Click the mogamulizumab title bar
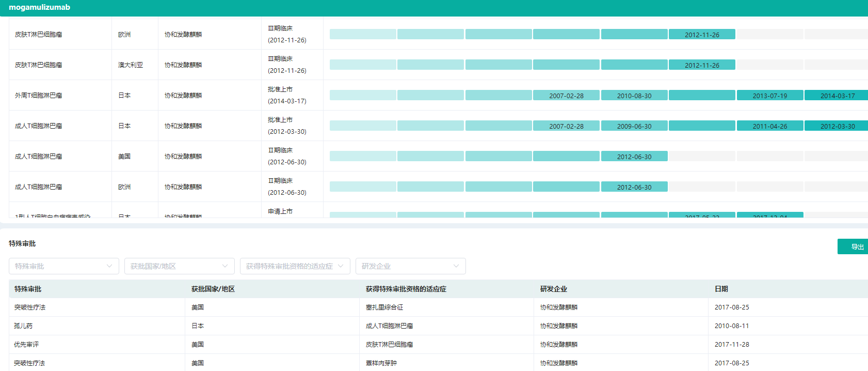Image resolution: width=868 pixels, height=371 pixels. [x=39, y=7]
